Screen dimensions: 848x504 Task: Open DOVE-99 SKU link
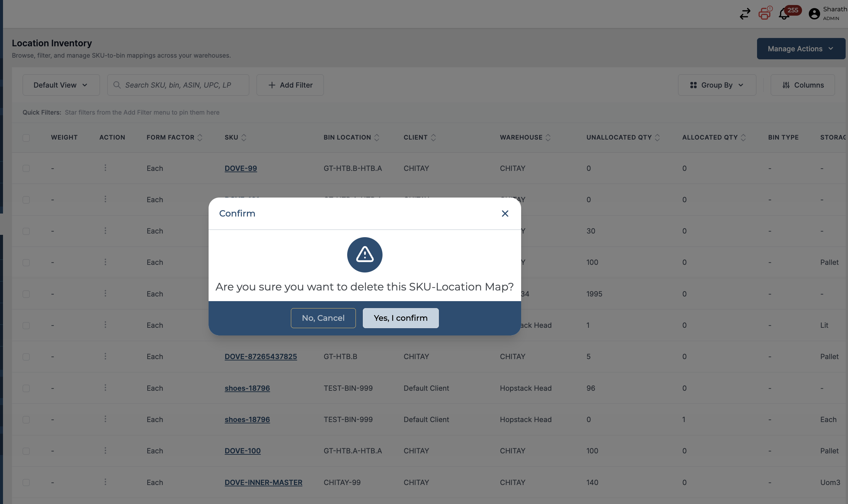(x=241, y=168)
